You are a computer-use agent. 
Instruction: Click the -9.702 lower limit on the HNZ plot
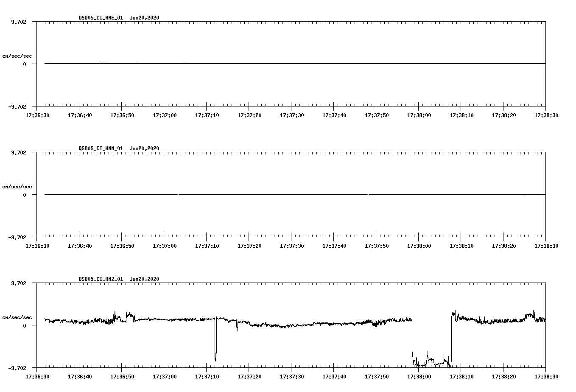[17, 368]
